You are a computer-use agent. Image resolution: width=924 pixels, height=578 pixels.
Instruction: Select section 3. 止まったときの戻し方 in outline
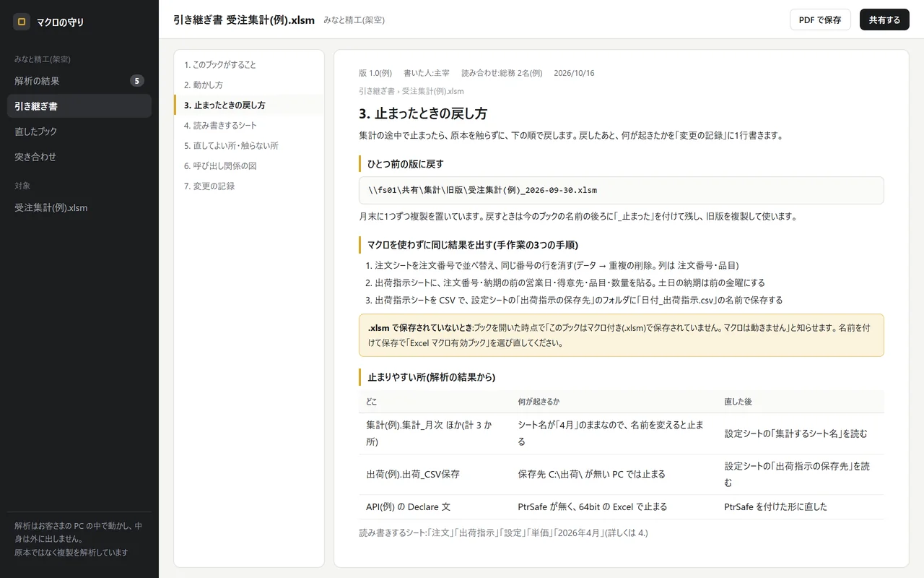[249, 105]
